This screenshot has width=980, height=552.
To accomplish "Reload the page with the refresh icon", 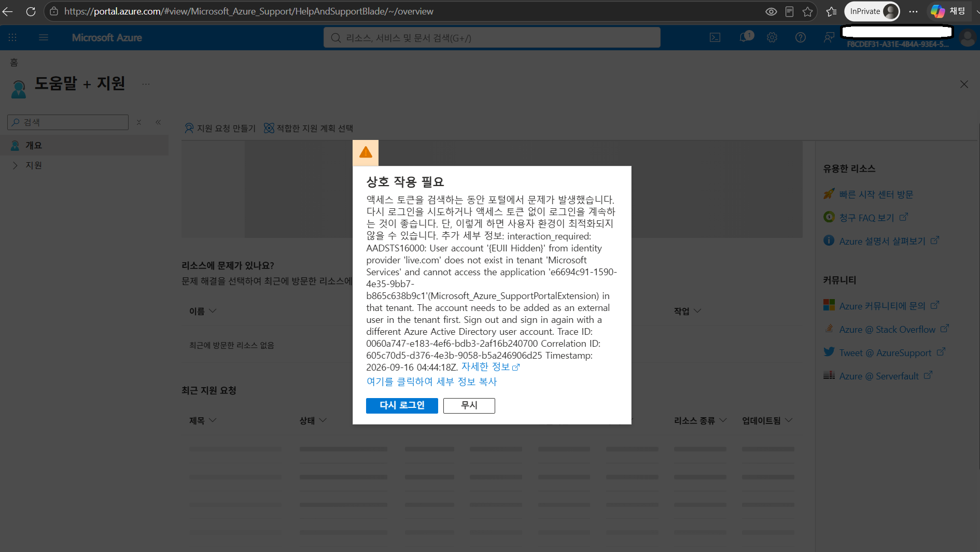I will click(31, 11).
